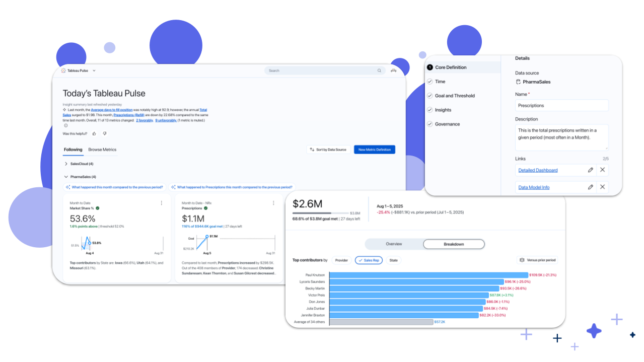Select the Sales Rep contributor filter
This screenshot has width=644, height=362.
(x=369, y=260)
